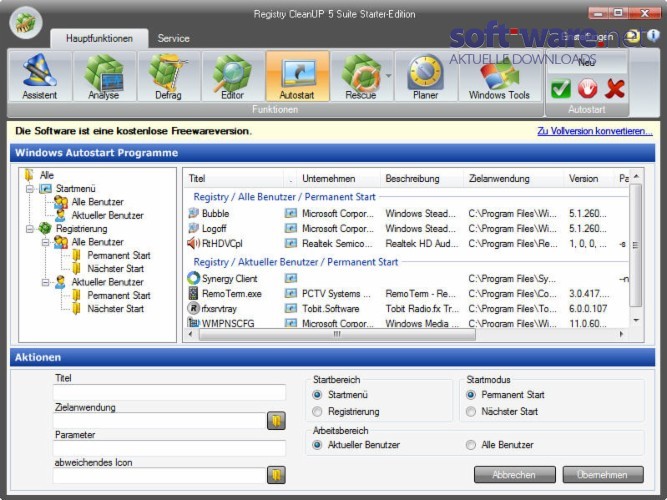Open the Defrag tool
The height and width of the screenshot is (500, 667).
click(x=168, y=76)
